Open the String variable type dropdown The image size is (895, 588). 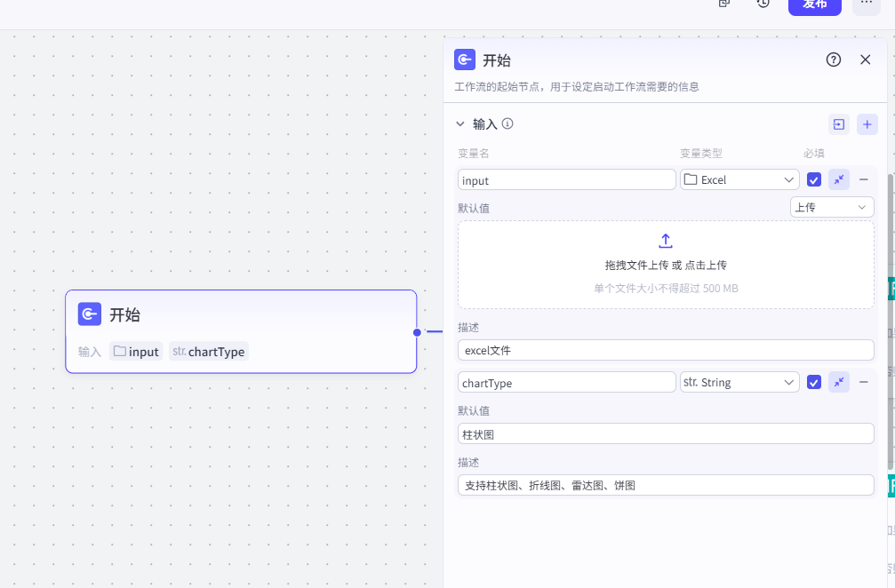coord(739,382)
